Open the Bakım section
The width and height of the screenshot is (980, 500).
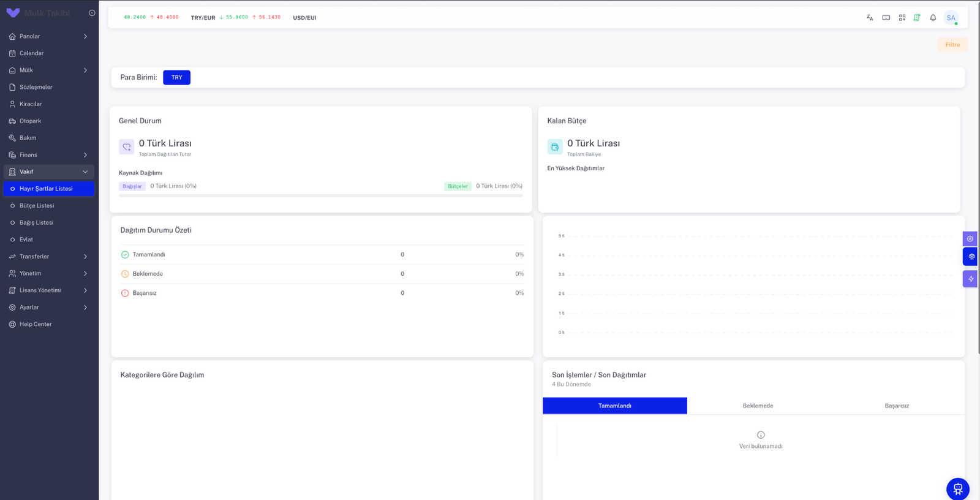(49, 138)
